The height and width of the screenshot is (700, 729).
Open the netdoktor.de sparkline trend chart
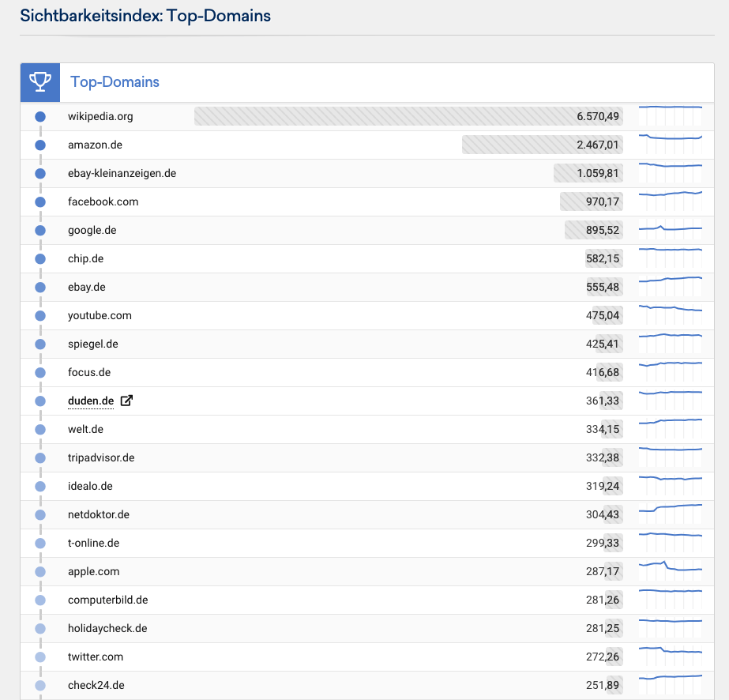(671, 514)
